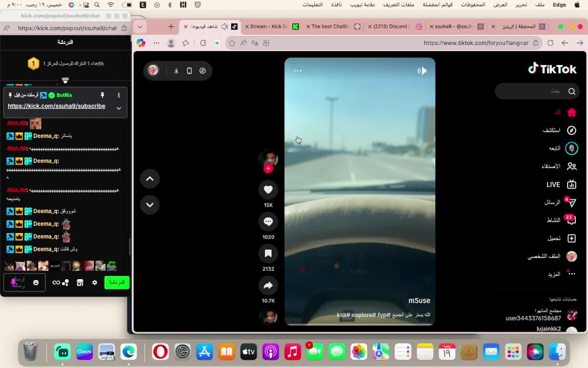Open the video three-dots options
This screenshot has height=368, width=588.
pyautogui.click(x=298, y=71)
